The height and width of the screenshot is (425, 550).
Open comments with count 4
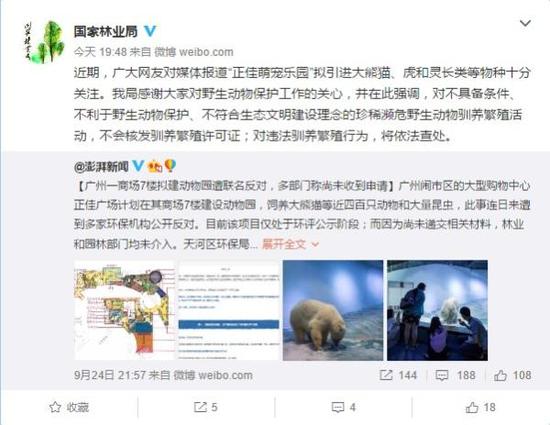[344, 407]
